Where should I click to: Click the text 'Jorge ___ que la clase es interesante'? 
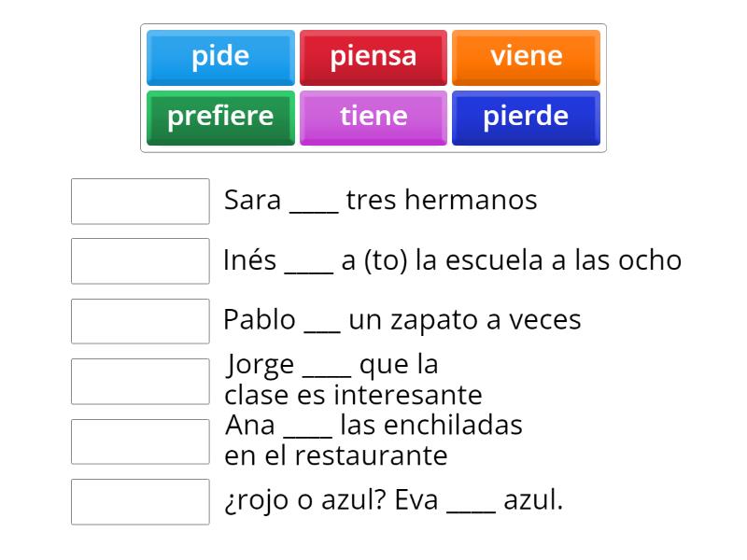(353, 380)
